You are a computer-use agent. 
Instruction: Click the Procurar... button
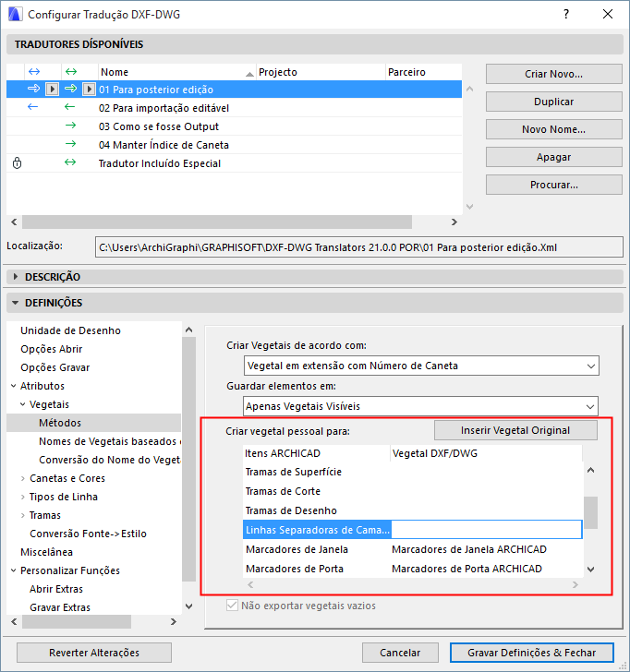pos(553,185)
